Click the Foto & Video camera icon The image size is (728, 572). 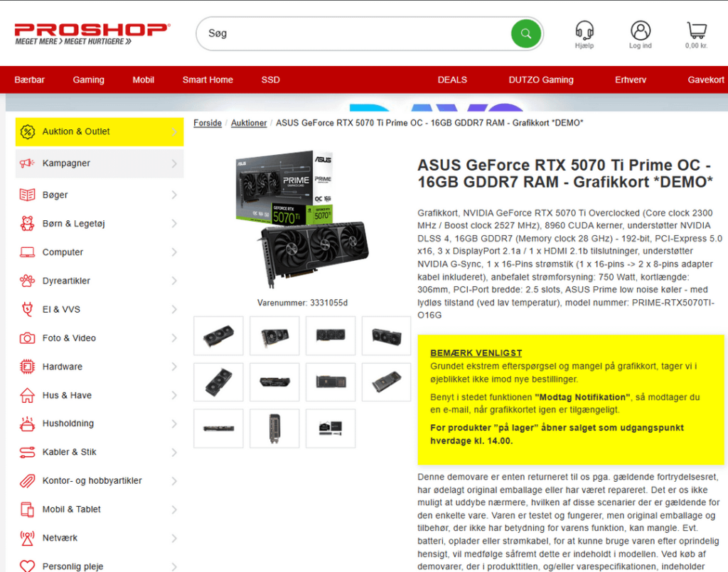pyautogui.click(x=28, y=338)
